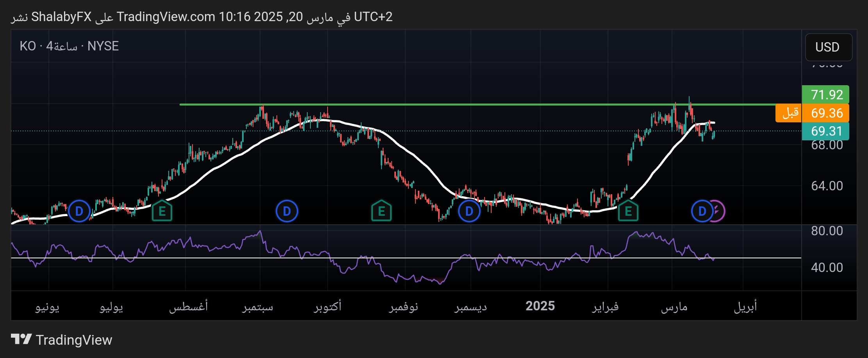Screen dimensions: 868x358
Task: Click the dividend D marker in June
Action: click(x=79, y=211)
